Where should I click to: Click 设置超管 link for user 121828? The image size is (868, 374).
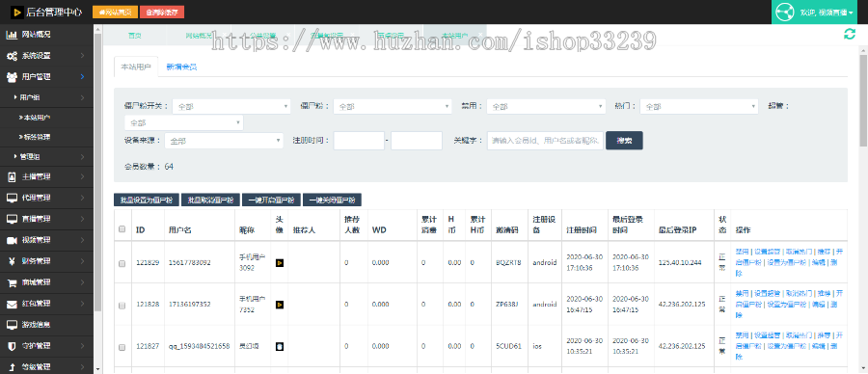tap(768, 293)
